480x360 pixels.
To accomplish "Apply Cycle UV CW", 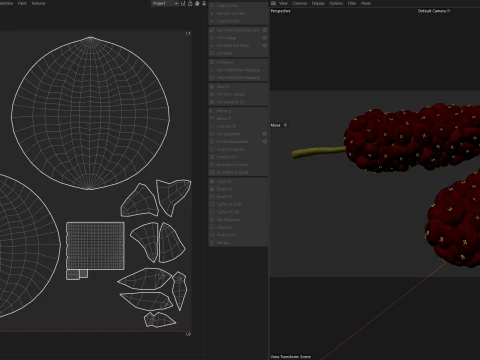I will click(238, 212).
